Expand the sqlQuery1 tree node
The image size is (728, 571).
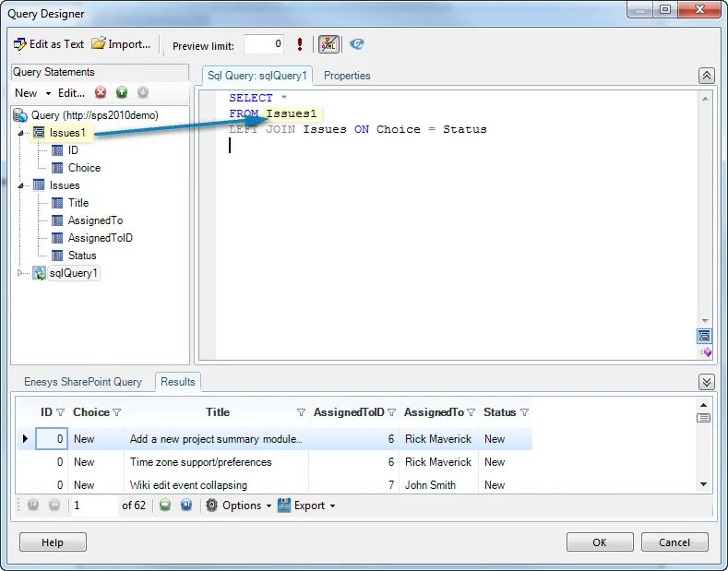[x=20, y=273]
